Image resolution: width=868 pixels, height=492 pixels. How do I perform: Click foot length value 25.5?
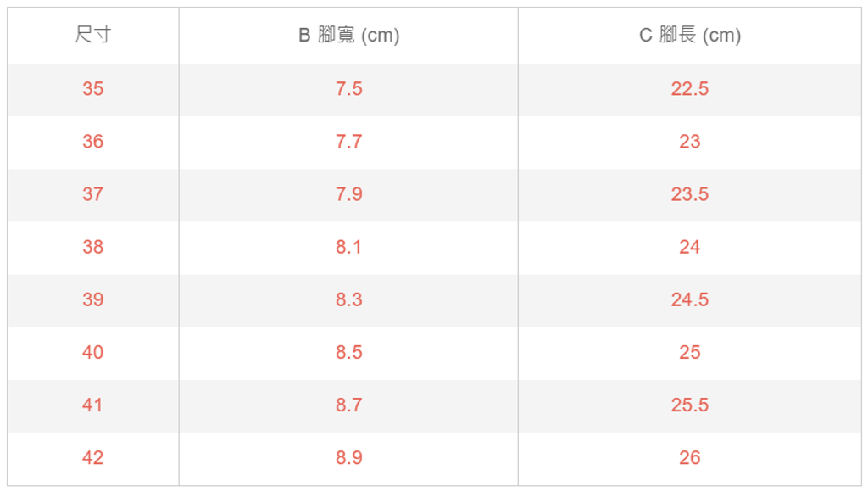pyautogui.click(x=689, y=405)
